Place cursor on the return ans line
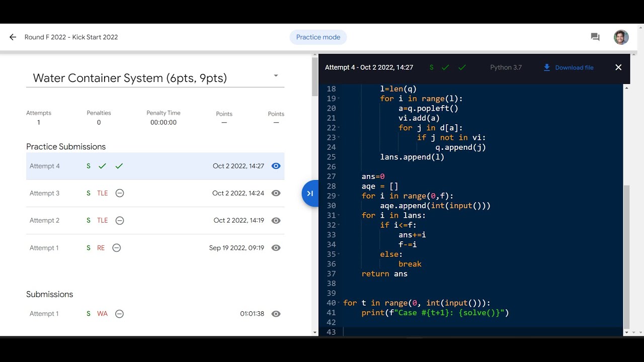 pos(384,274)
